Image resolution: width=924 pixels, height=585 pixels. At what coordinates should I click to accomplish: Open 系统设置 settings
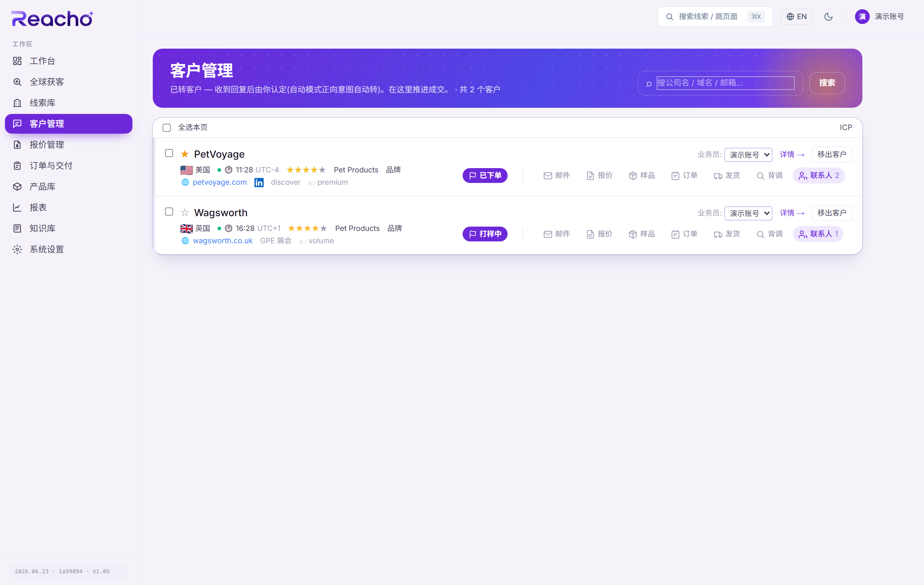point(68,249)
